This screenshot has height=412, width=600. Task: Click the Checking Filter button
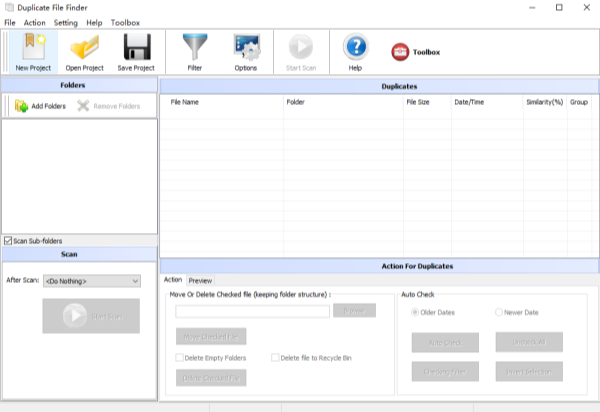click(445, 371)
